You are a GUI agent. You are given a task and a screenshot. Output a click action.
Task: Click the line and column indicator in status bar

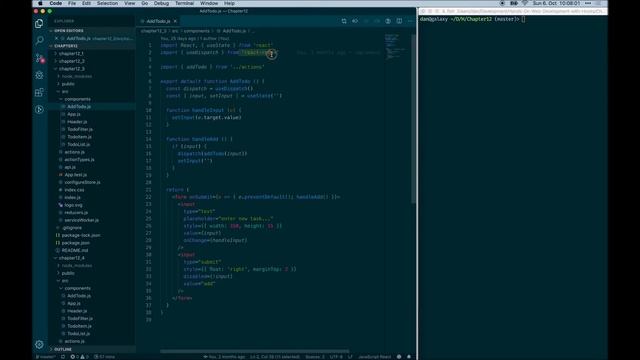(x=274, y=357)
